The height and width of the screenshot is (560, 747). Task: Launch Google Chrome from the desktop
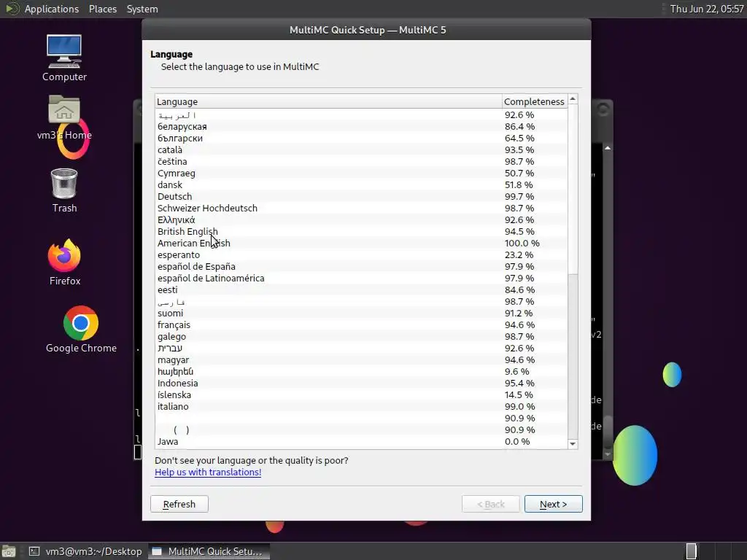click(81, 330)
